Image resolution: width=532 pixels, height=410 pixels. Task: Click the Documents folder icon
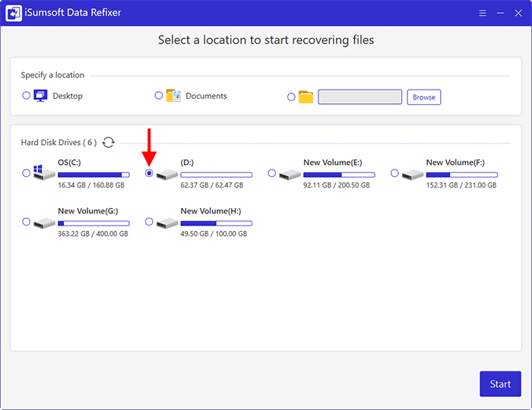tap(173, 96)
